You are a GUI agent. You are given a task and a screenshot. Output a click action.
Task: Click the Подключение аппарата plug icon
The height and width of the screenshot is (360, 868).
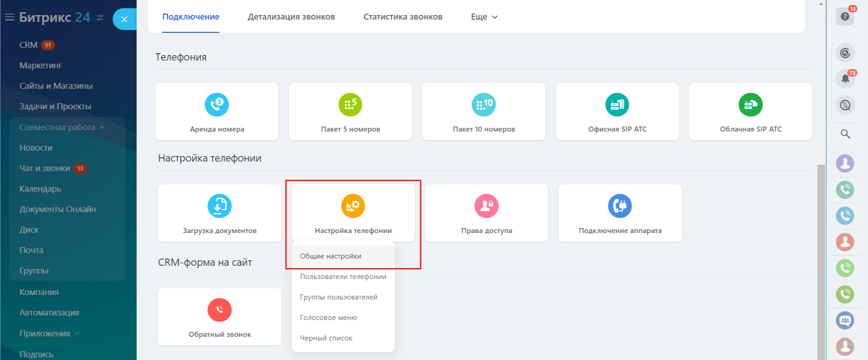point(620,206)
